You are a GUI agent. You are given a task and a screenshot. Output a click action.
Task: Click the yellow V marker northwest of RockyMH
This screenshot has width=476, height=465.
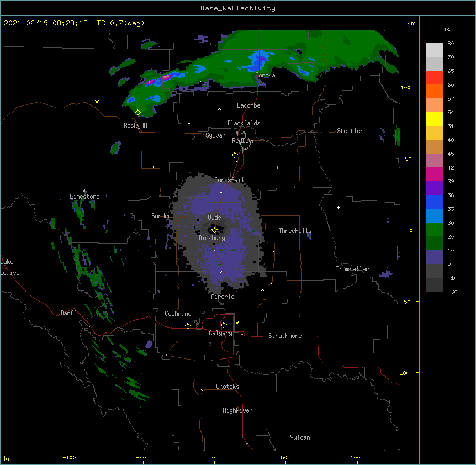[x=97, y=102]
